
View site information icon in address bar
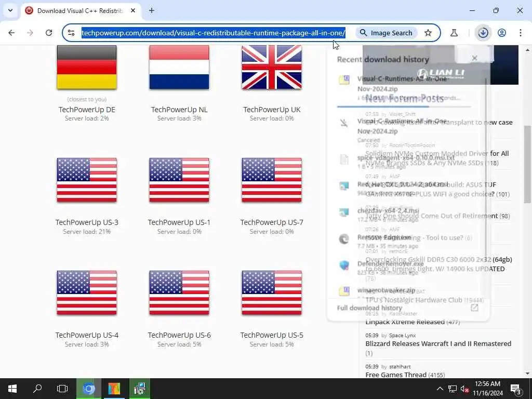[x=71, y=33]
